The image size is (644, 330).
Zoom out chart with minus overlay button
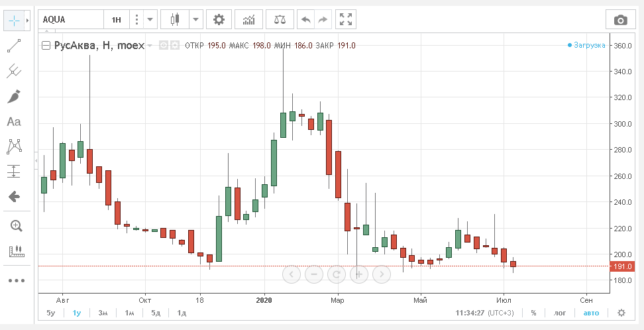tap(314, 274)
